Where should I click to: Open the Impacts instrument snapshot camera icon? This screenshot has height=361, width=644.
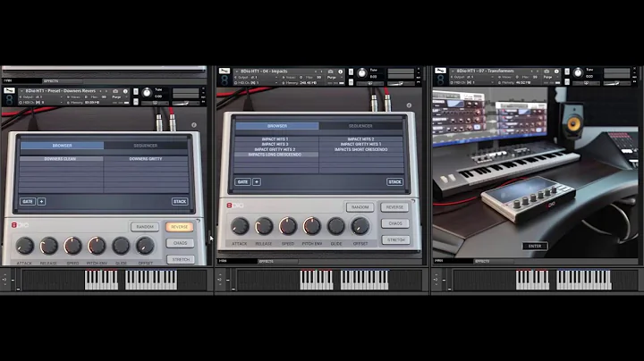(x=331, y=71)
